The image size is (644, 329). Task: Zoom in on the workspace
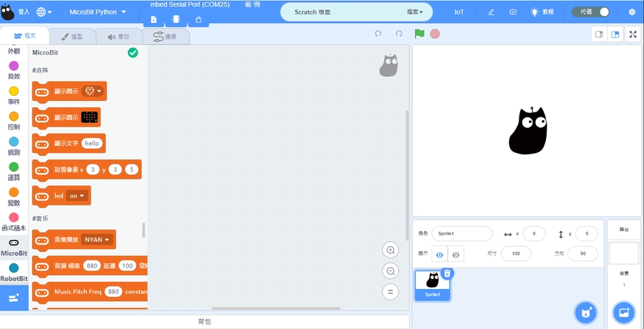click(390, 250)
